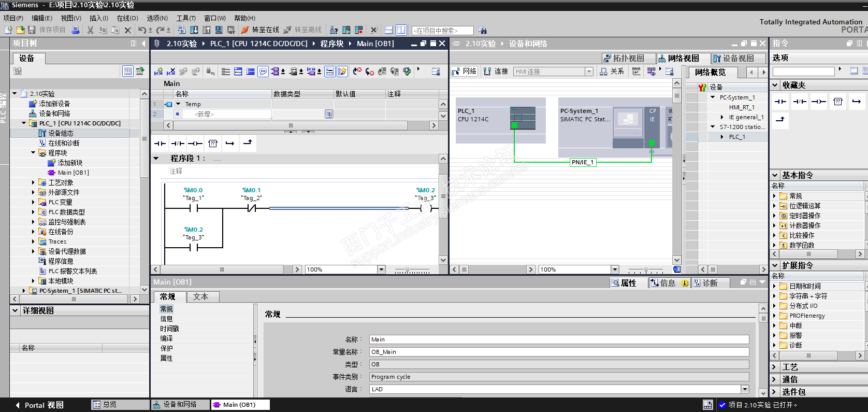Insert a new network in Main editor
Viewport: 868px width, 412px height.
pos(158,72)
